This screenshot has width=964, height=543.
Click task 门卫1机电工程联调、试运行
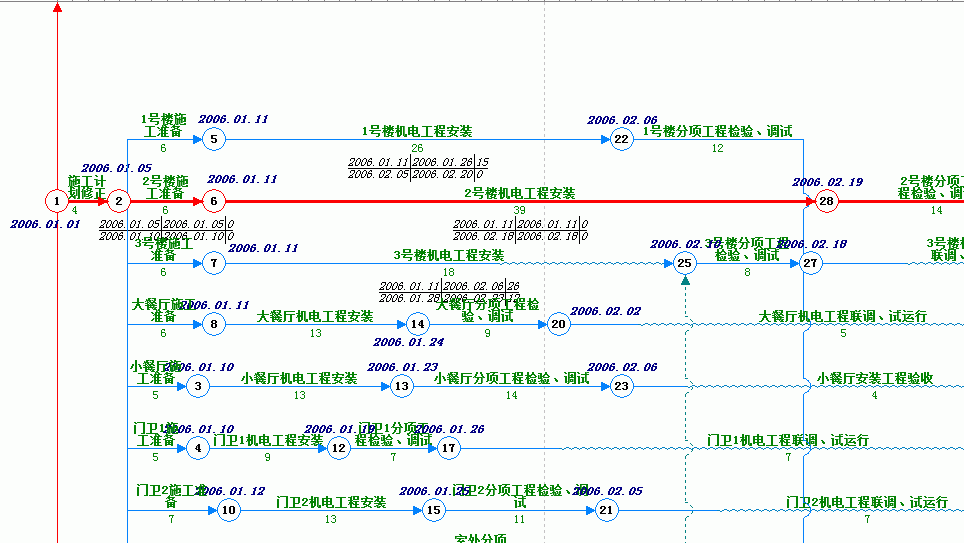[x=788, y=440]
